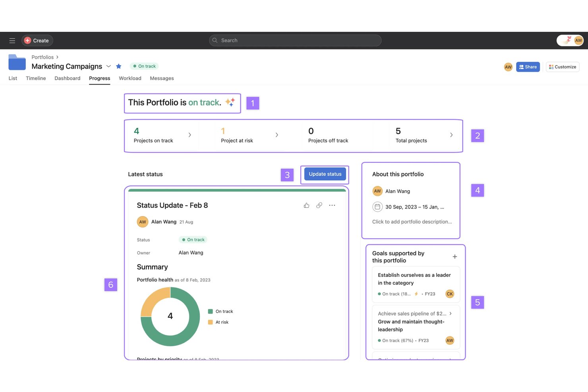588x392 pixels.
Task: Open the Status Update - Feb 8 title
Action: 172,205
